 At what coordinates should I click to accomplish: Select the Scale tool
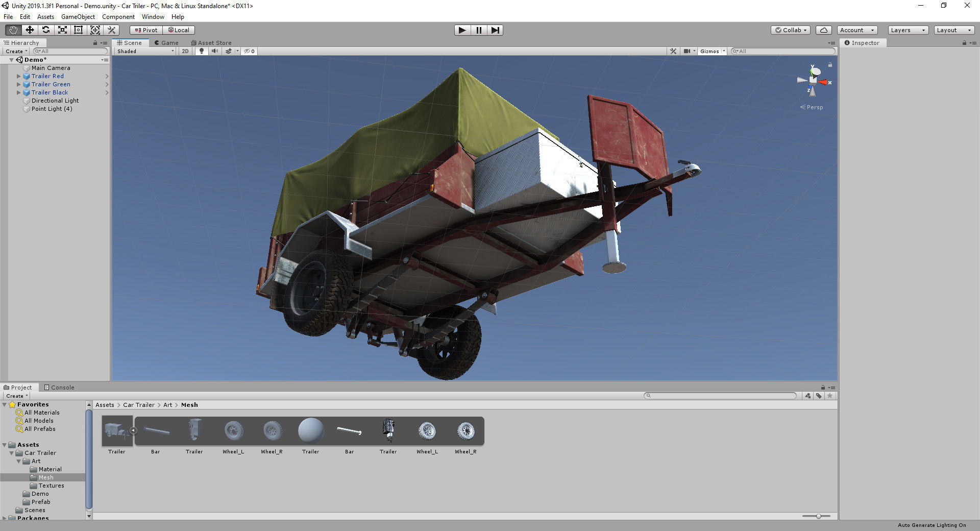[x=62, y=30]
